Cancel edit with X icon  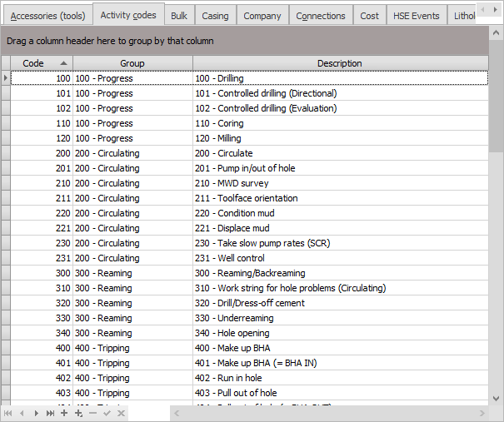click(121, 413)
